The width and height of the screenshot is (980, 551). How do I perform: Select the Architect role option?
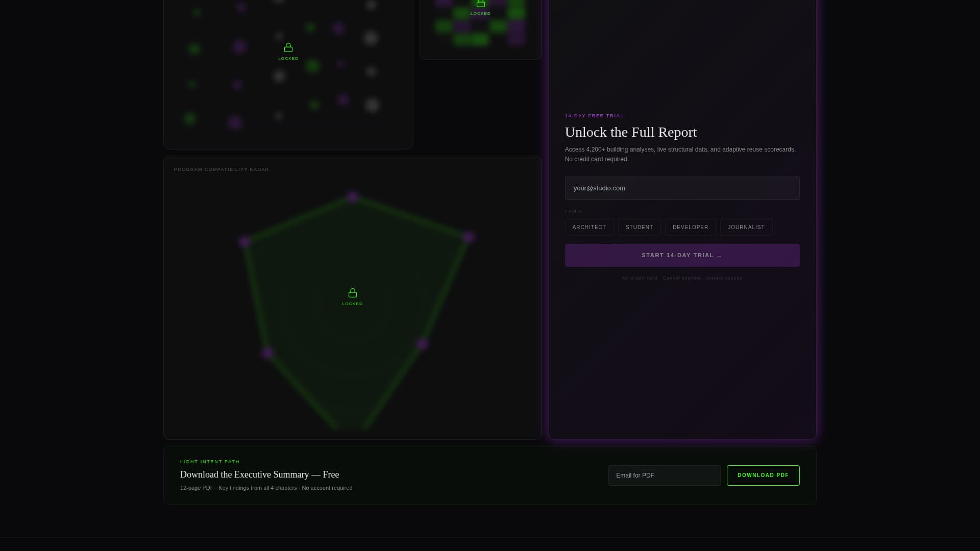pyautogui.click(x=589, y=228)
